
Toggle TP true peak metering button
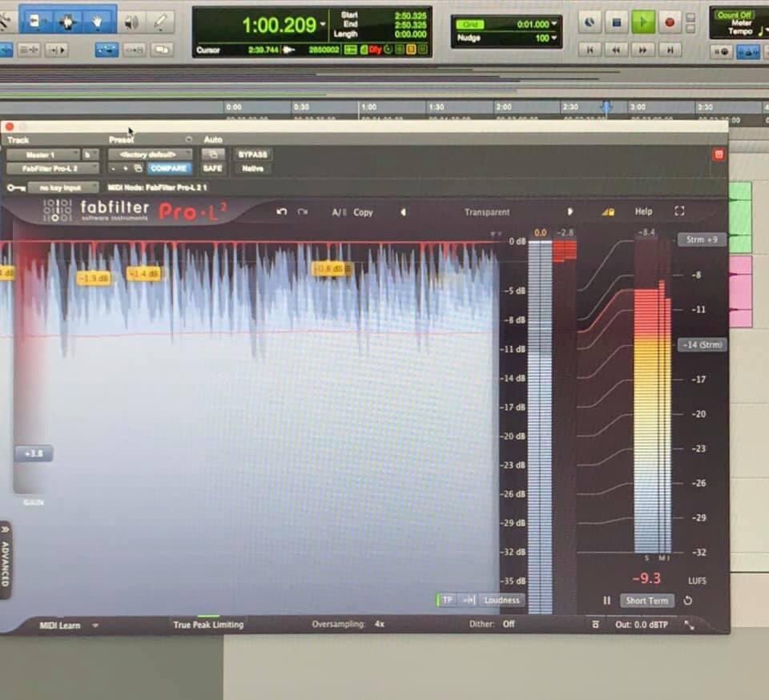click(x=447, y=600)
